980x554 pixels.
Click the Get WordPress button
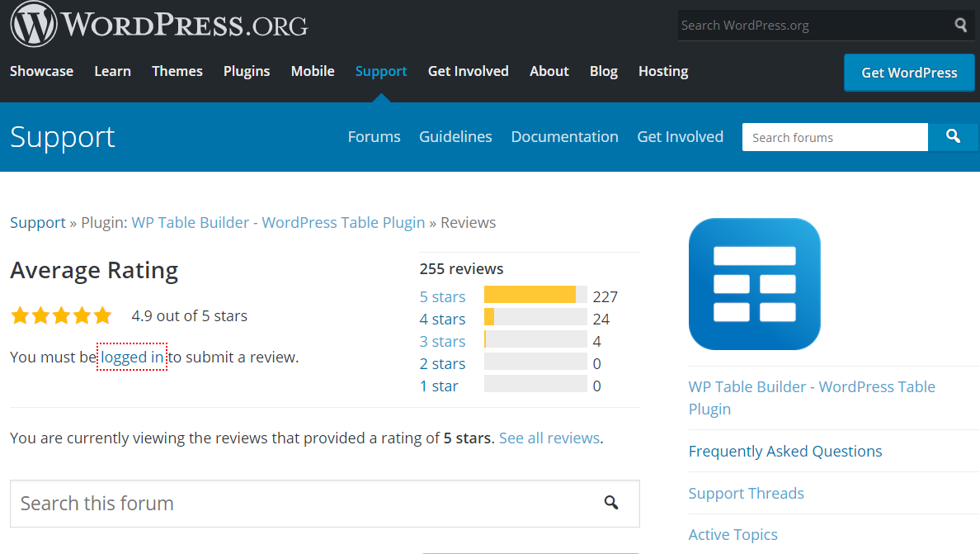pos(909,73)
